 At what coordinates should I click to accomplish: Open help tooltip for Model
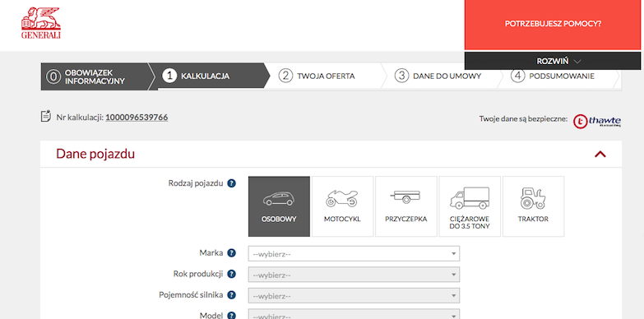coord(232,316)
